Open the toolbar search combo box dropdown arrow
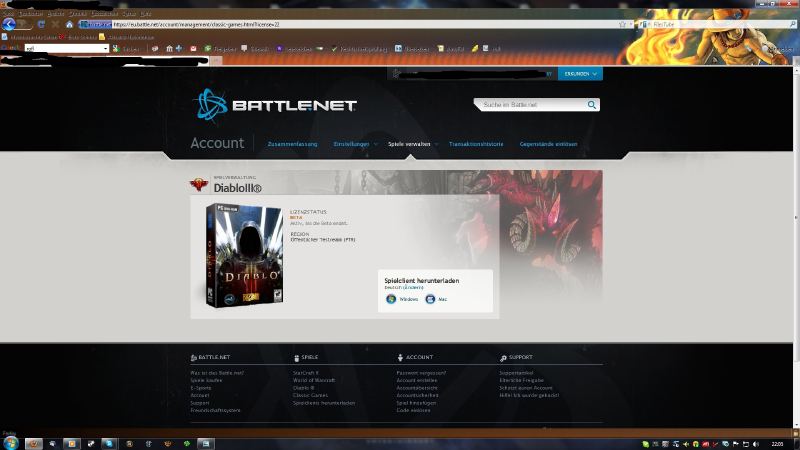Image resolution: width=800 pixels, height=450 pixels. [106, 48]
